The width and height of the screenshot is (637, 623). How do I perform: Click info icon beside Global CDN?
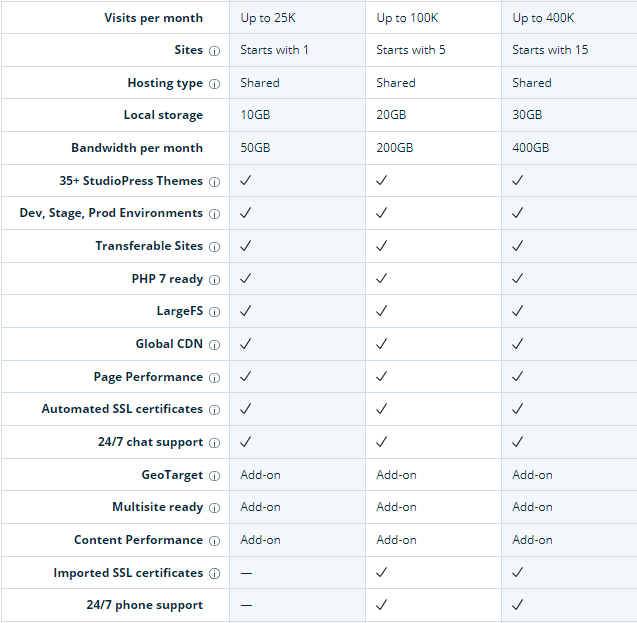pyautogui.click(x=214, y=345)
